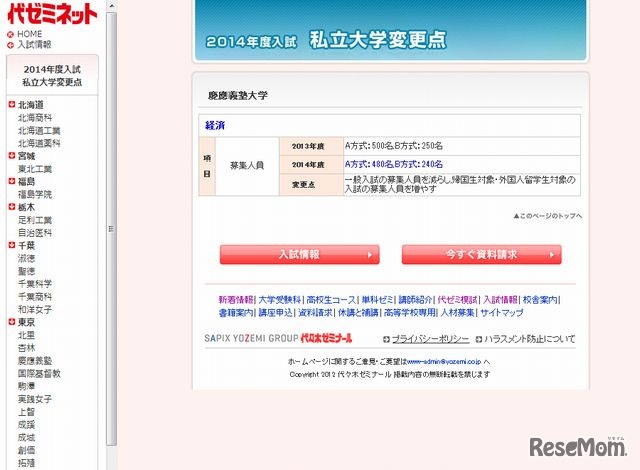Select 北海道工業 in the sidebar
The image size is (640, 470).
[x=39, y=131]
